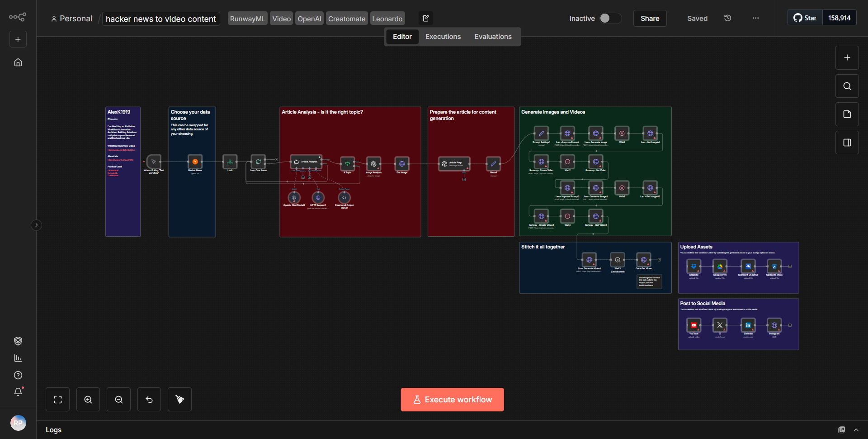The width and height of the screenshot is (868, 439).
Task: Open workflow version history clock icon
Action: pos(727,18)
